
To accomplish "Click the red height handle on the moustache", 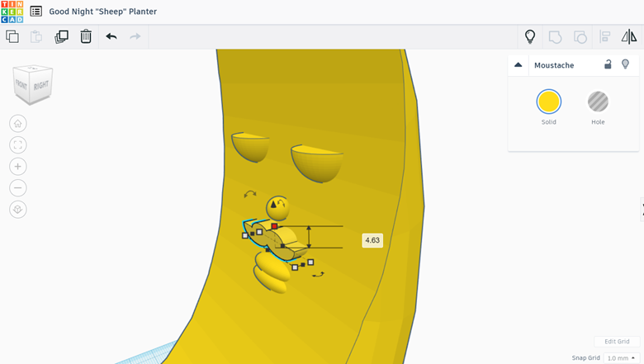I will tap(274, 226).
